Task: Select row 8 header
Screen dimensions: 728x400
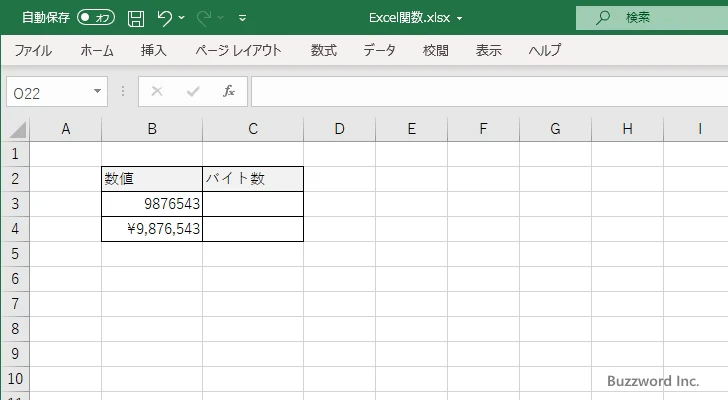Action: click(x=15, y=329)
